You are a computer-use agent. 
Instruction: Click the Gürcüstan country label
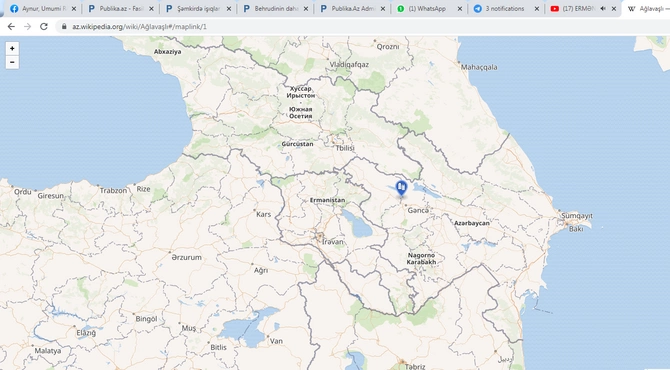(297, 144)
